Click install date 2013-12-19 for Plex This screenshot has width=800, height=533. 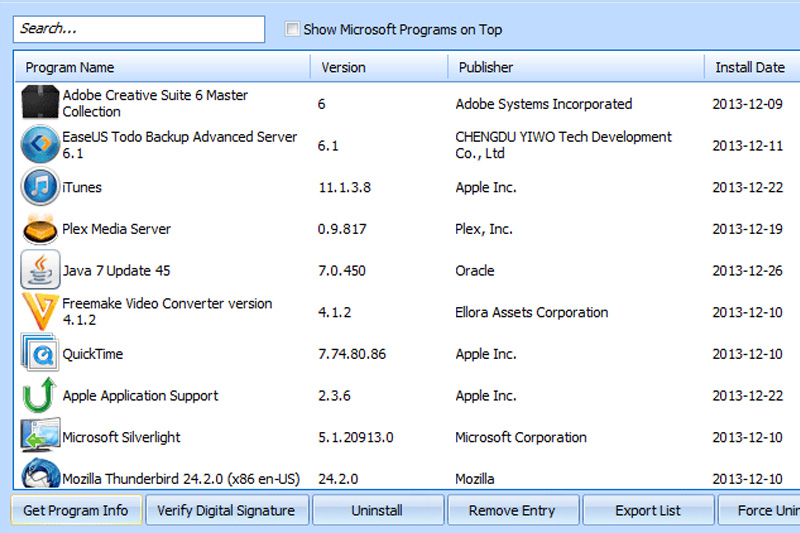(x=747, y=229)
